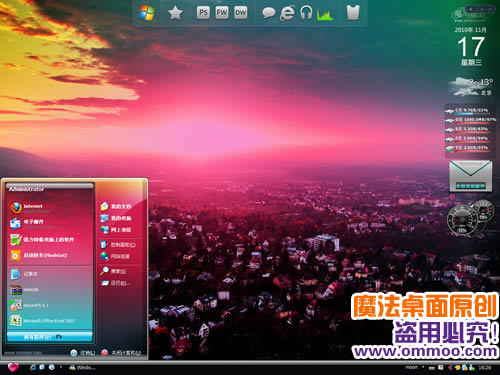Open 网络连接 Network Connections in Start menu

point(116,256)
